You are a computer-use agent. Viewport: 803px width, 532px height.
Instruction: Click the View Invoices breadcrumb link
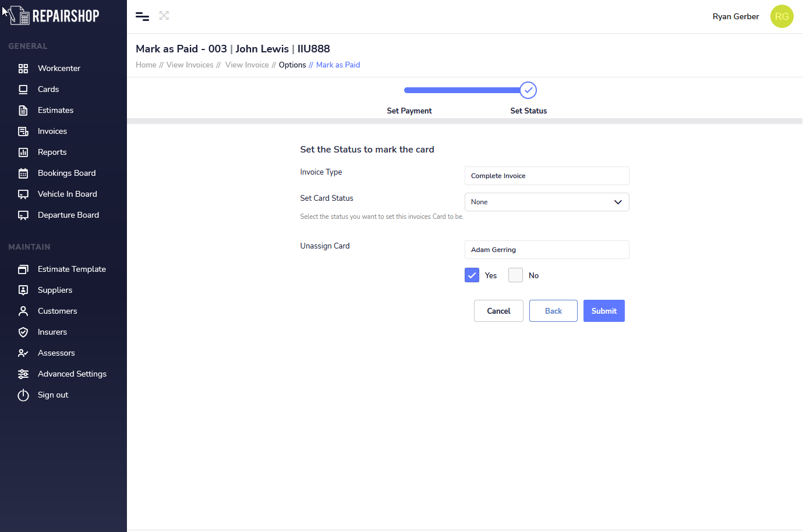point(190,65)
